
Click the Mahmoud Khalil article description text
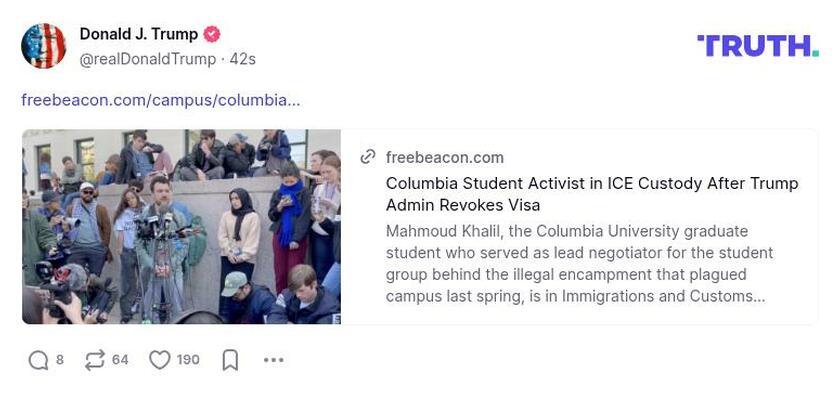(580, 264)
